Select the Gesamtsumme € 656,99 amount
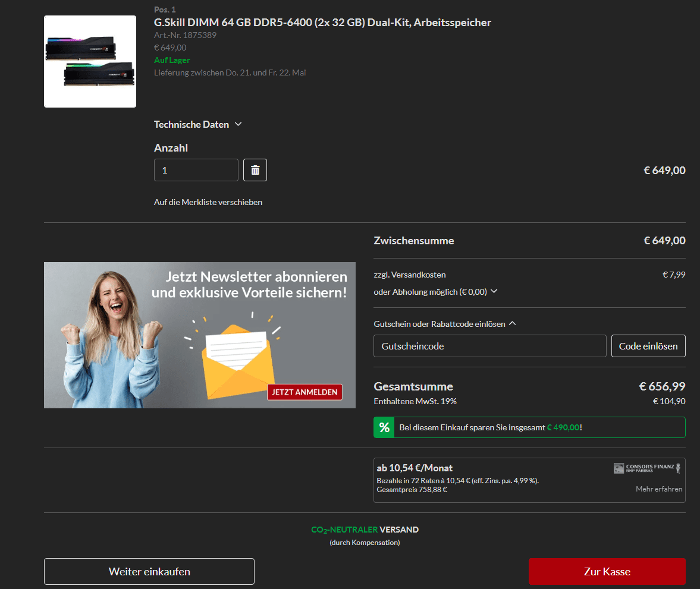The height and width of the screenshot is (589, 700). coord(662,386)
